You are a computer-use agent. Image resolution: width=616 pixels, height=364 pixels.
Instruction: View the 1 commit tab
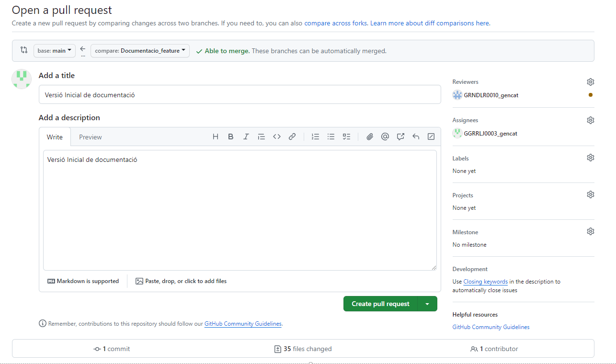[x=112, y=349]
